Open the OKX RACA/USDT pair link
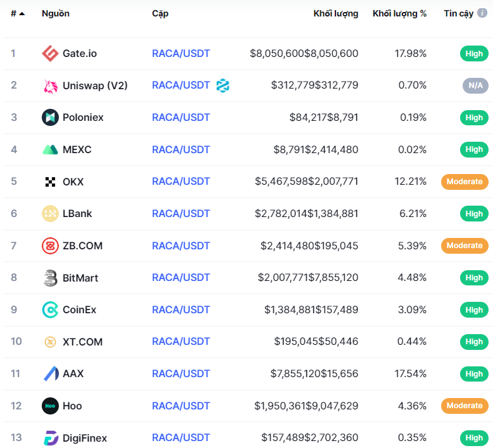Screen dimensions: 493x448 tap(181, 182)
